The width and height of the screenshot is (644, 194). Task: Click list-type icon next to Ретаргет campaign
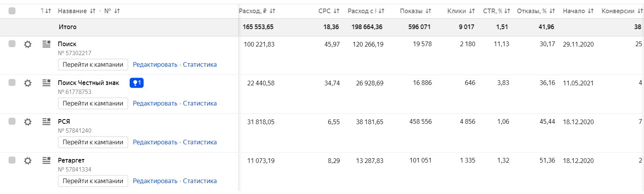[x=46, y=161]
